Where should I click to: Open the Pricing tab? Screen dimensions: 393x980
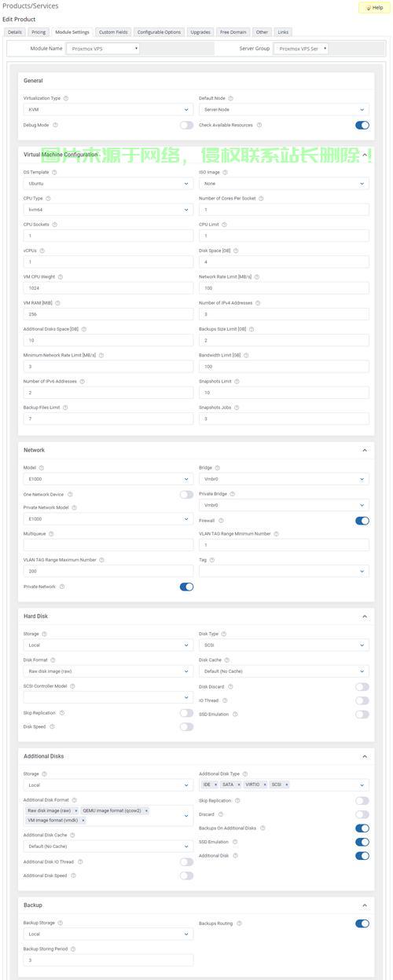(x=39, y=32)
